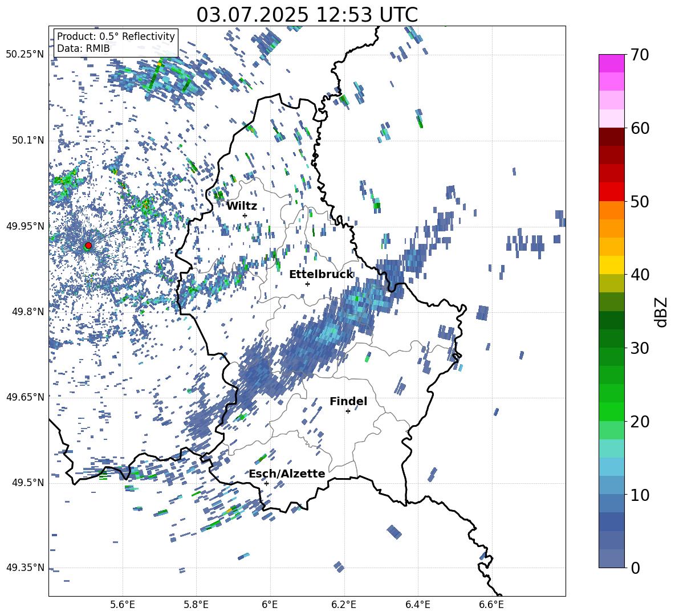Click the 50.25°N latitude label
This screenshot has width=675, height=616.
point(25,55)
